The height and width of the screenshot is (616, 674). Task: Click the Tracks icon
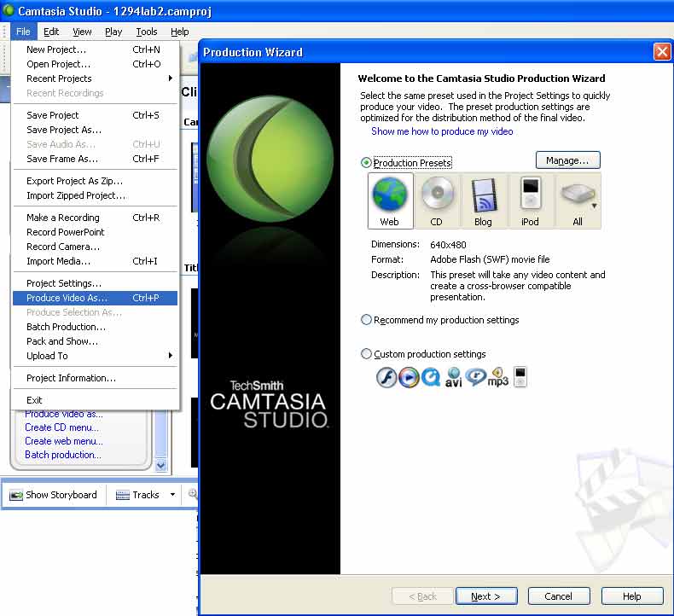123,495
